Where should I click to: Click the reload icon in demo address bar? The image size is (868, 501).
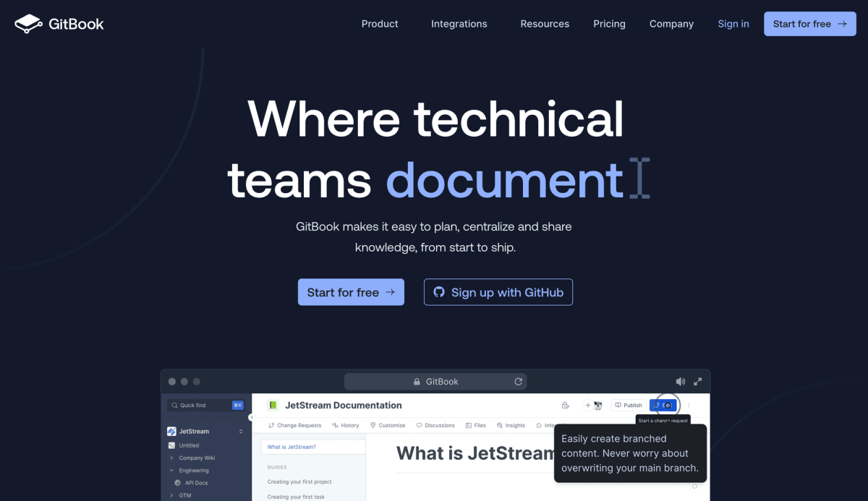point(518,382)
